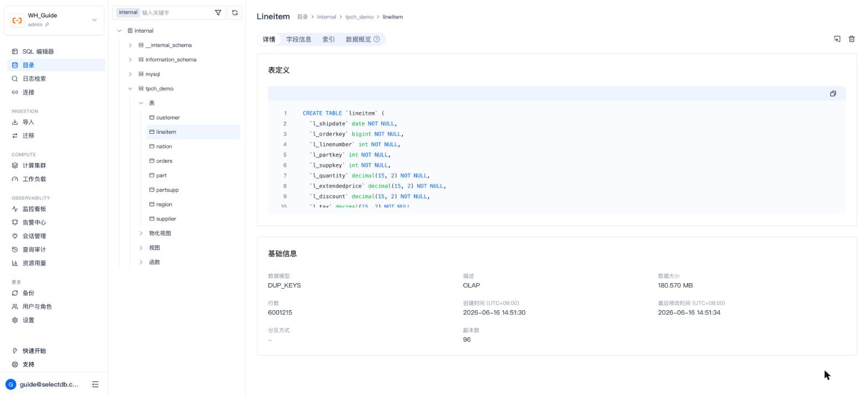Viewport: 868px width, 397px height.
Task: Click the 行数 value 6001215
Action: (280, 312)
